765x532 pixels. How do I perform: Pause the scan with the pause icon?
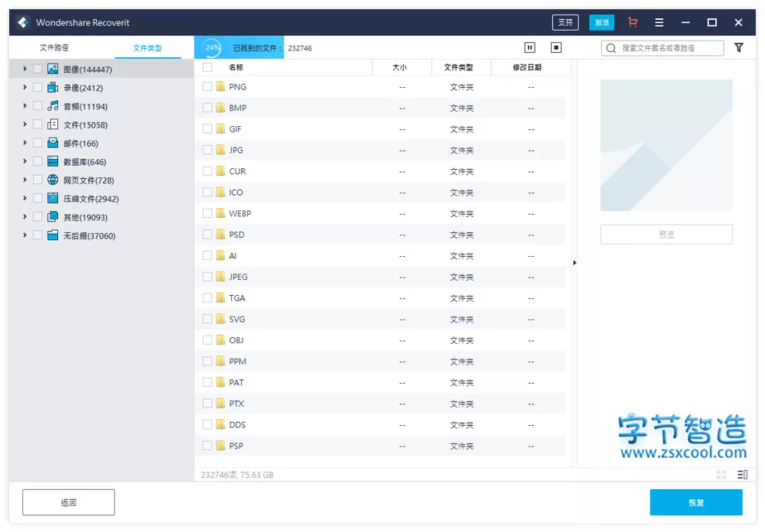(529, 47)
